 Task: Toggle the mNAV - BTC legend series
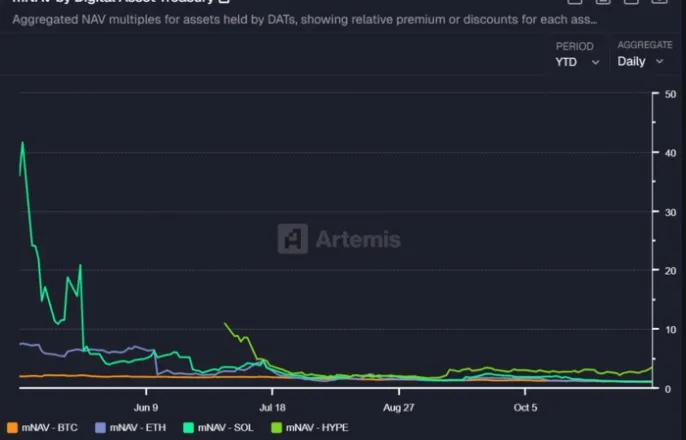[42, 428]
